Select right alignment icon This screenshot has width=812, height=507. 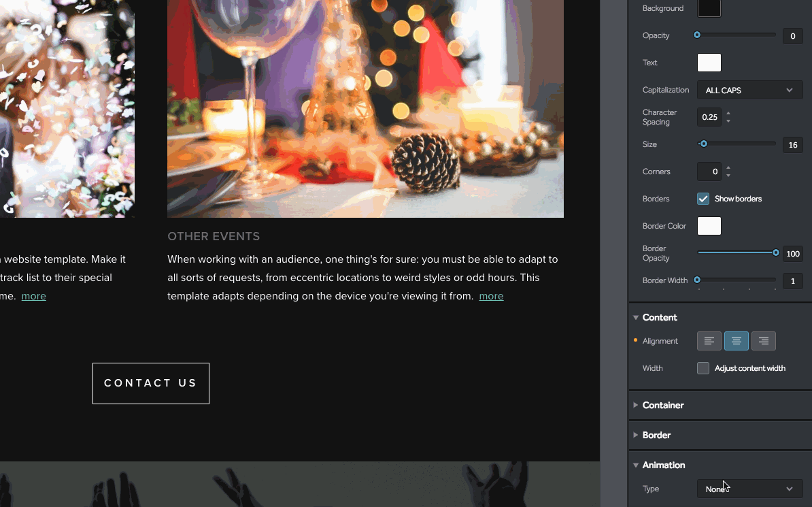click(763, 341)
